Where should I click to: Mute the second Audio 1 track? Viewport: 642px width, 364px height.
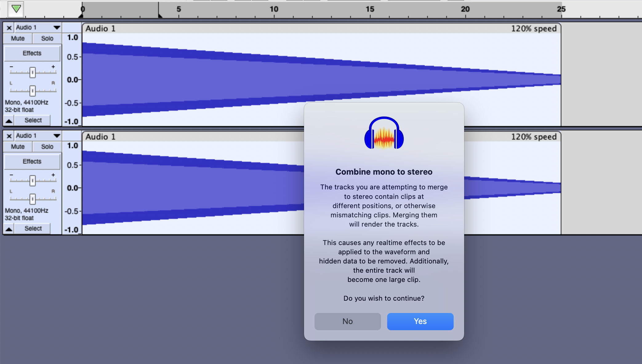tap(17, 147)
